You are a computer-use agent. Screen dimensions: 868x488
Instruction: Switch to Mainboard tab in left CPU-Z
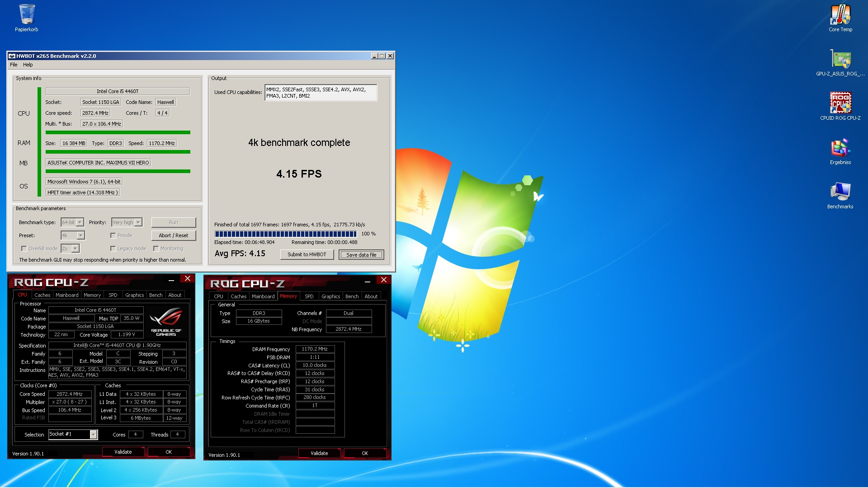click(67, 295)
